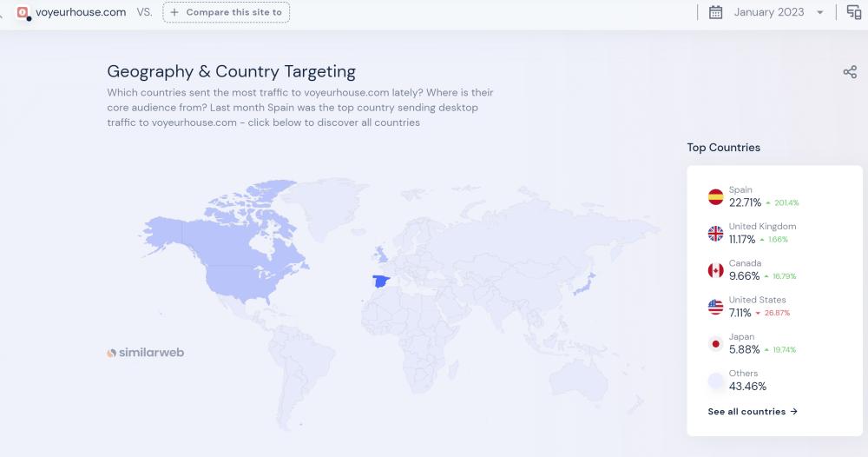The image size is (868, 457).
Task: Open the January 2023 date picker
Action: tap(768, 12)
